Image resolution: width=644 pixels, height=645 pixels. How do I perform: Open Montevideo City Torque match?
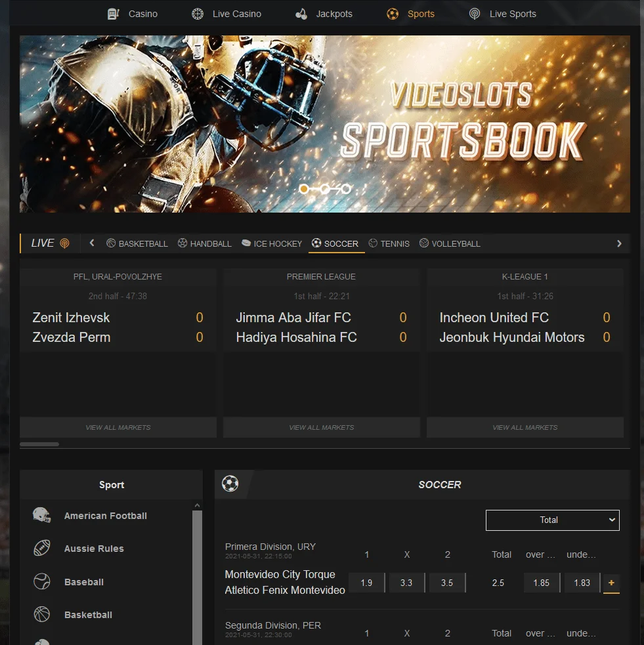[x=285, y=582]
